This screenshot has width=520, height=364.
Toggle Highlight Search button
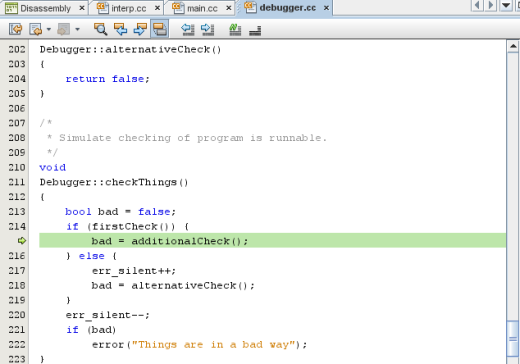coord(160,29)
